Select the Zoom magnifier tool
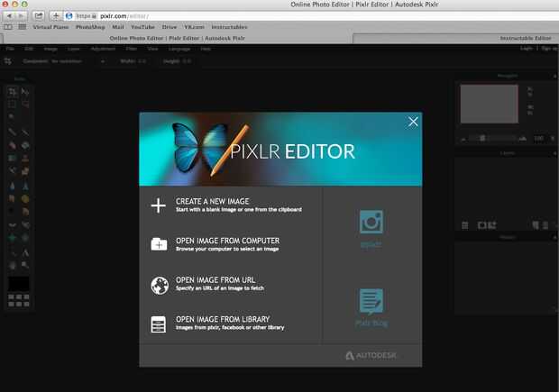This screenshot has width=559, height=392. (x=25, y=265)
